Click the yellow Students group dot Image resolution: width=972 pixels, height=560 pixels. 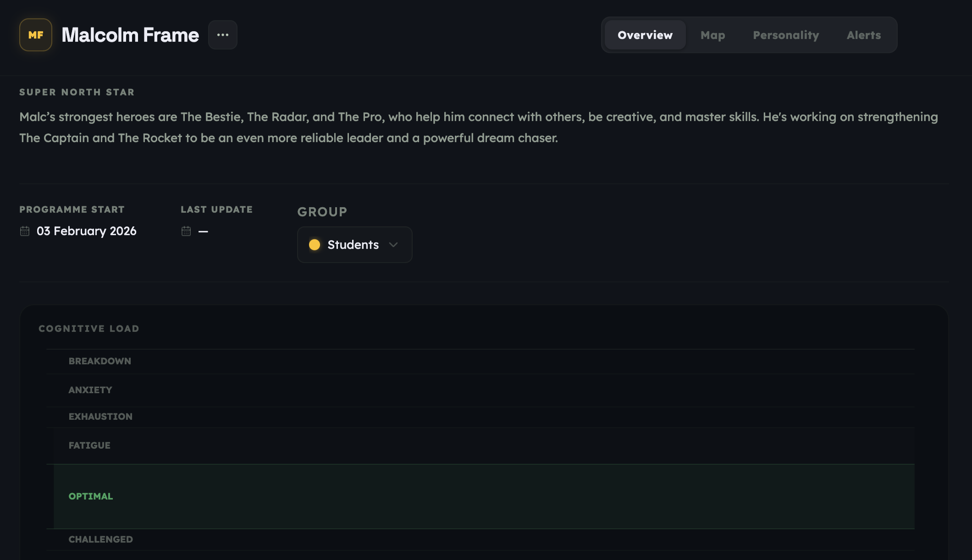point(315,245)
